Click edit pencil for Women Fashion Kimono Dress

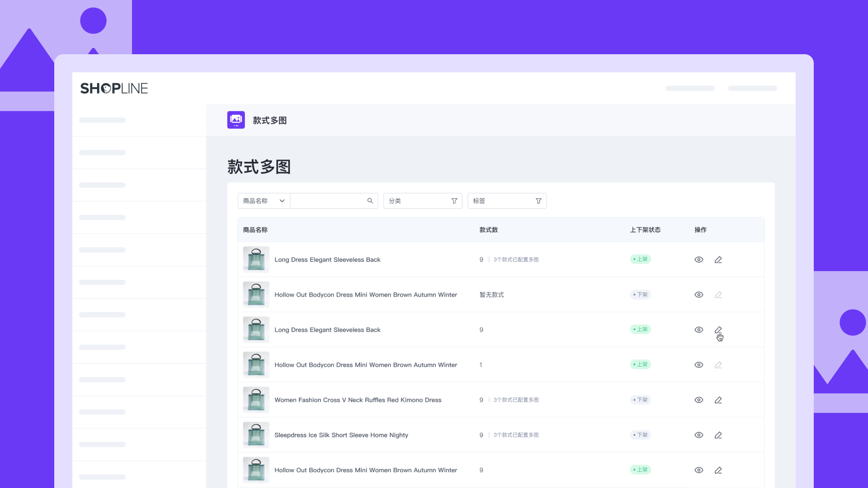tap(718, 400)
